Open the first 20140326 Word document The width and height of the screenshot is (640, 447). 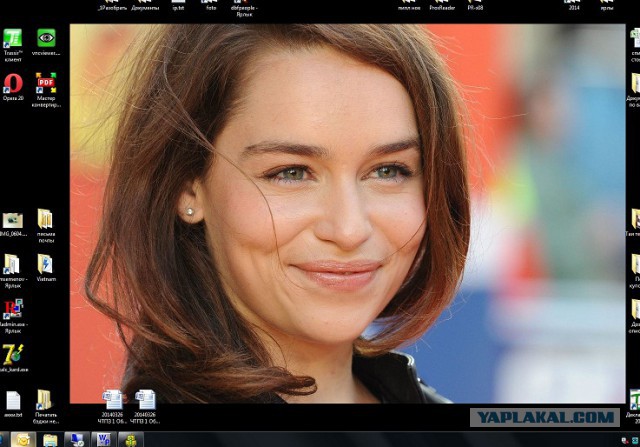click(112, 400)
